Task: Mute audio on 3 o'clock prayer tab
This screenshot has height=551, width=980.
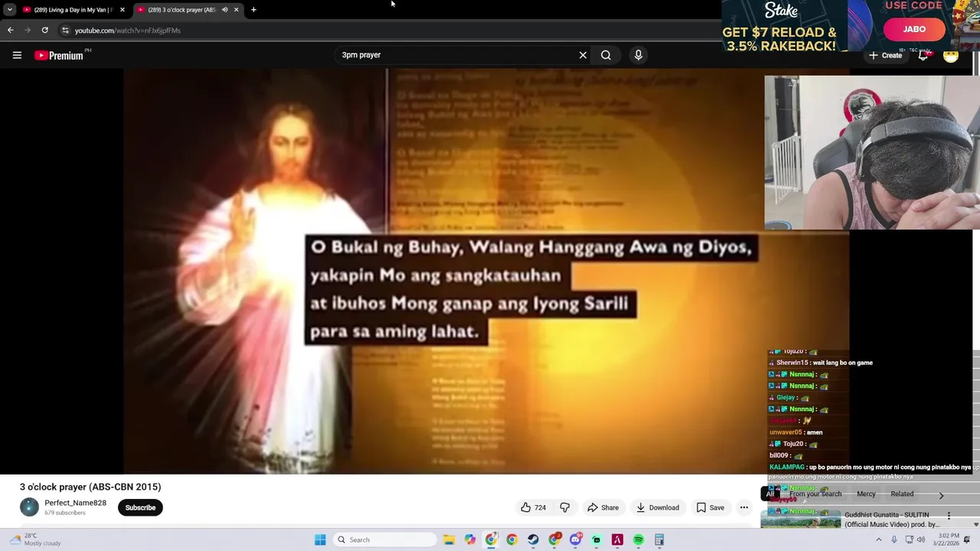Action: 224,10
